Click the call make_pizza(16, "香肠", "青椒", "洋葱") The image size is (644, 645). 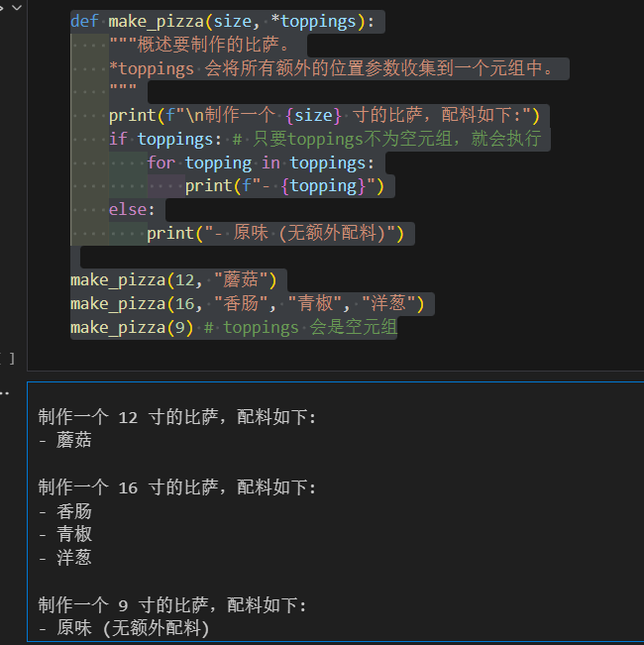coord(247,304)
